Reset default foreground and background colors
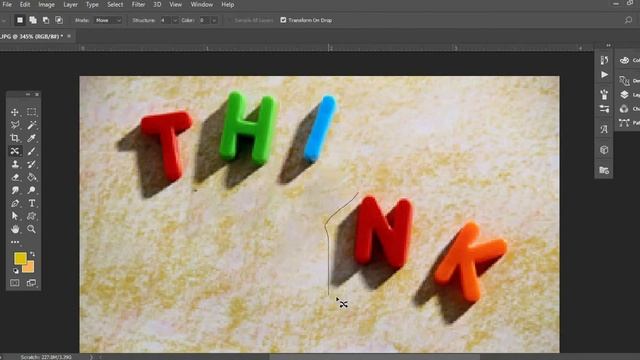 pos(16,271)
